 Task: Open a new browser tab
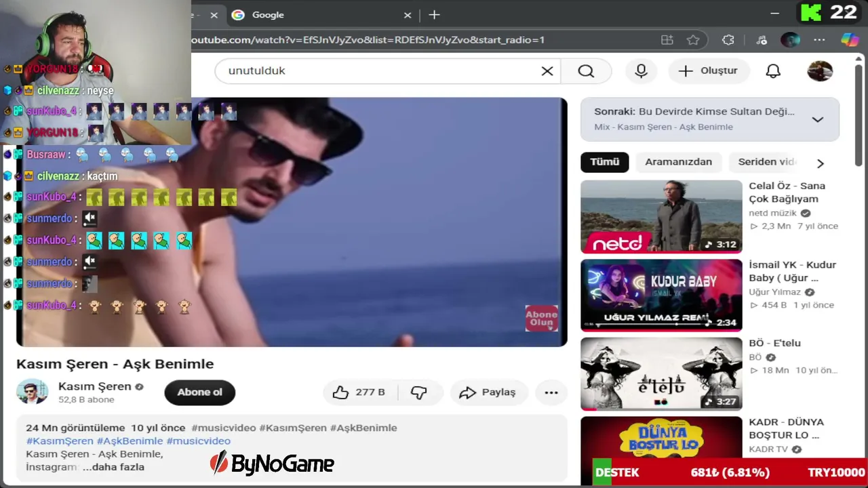point(434,15)
